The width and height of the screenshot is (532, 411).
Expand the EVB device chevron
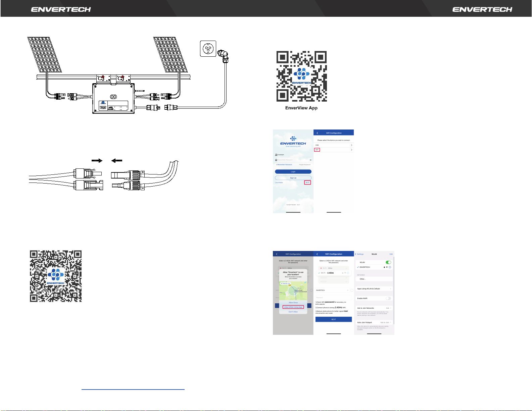click(351, 145)
